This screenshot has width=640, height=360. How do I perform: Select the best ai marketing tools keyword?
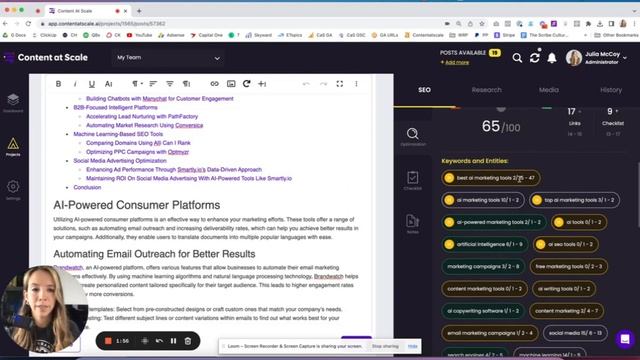[491, 178]
